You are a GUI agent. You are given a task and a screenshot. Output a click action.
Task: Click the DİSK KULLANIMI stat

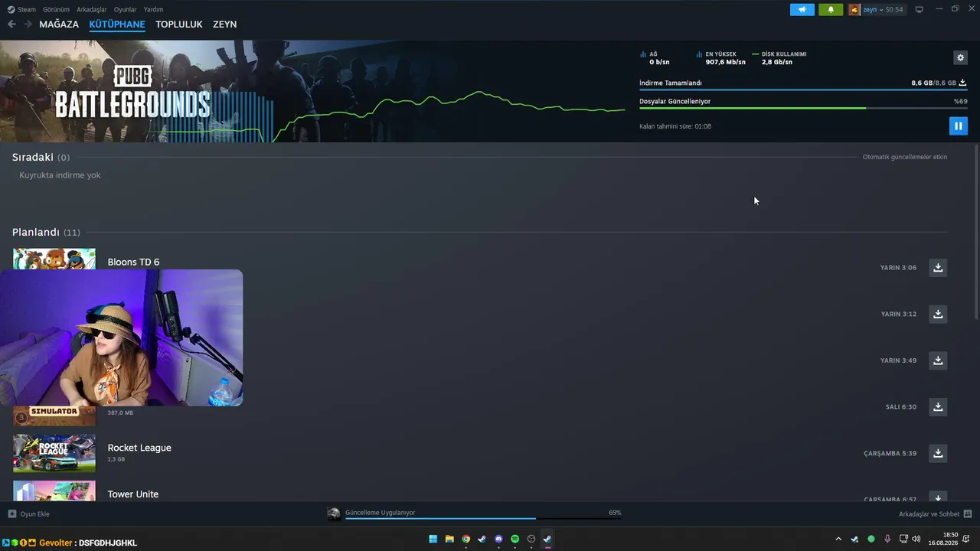click(780, 58)
